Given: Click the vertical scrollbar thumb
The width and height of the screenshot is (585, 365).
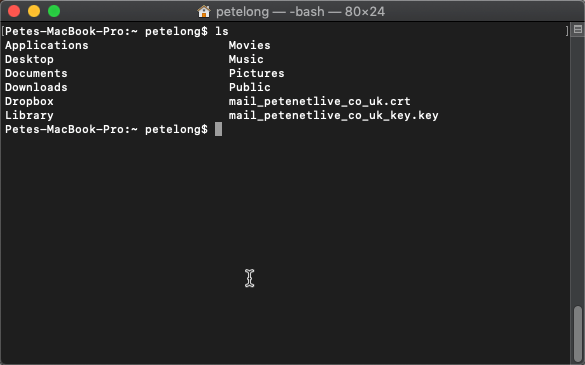Looking at the screenshot, I should (x=578, y=333).
